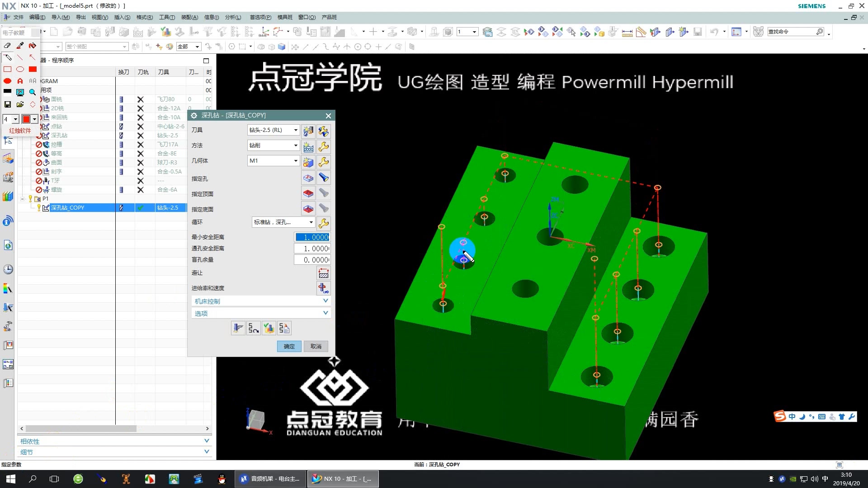Click the save icon in the annotation palette

[x=7, y=105]
